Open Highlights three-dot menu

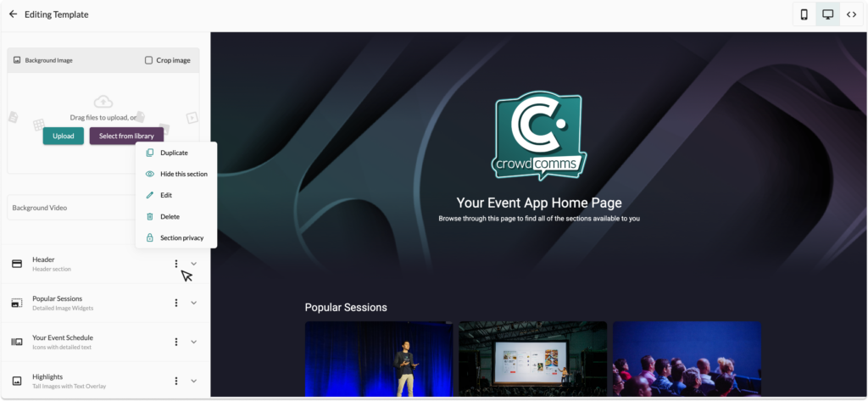(x=176, y=381)
